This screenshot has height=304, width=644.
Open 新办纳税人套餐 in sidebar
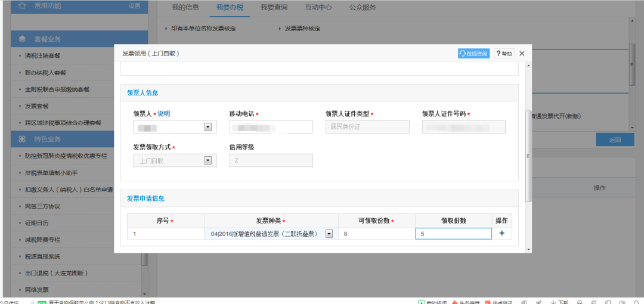pyautogui.click(x=45, y=72)
